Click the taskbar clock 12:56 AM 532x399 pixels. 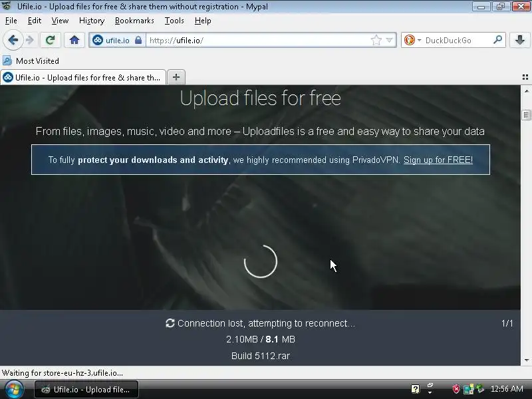[507, 389]
